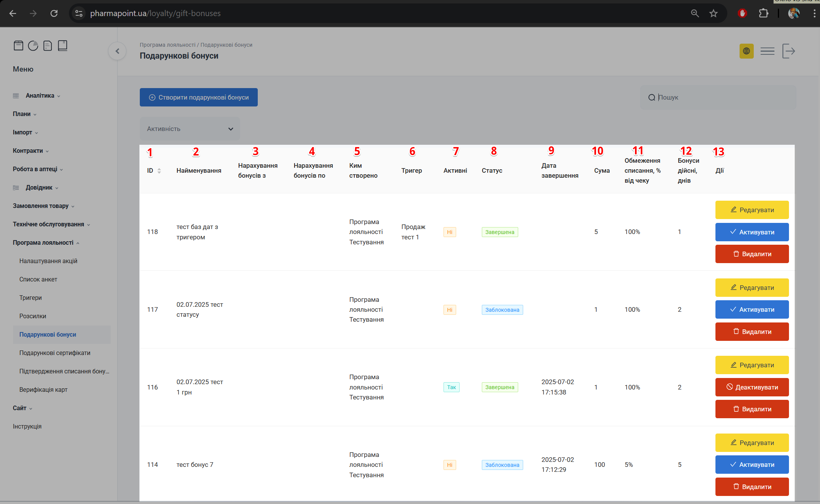Bookmark page with the star icon
820x504 pixels.
(x=713, y=13)
